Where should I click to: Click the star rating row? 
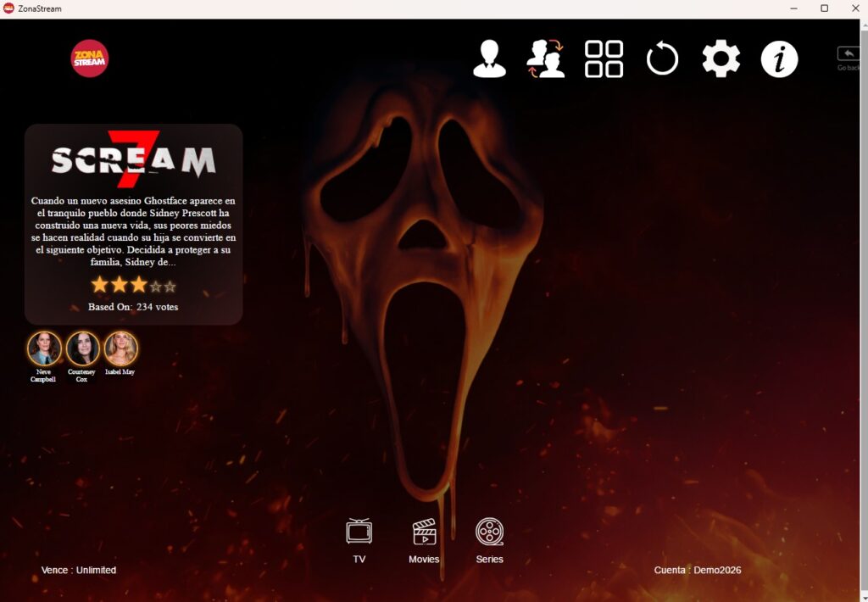(x=134, y=286)
